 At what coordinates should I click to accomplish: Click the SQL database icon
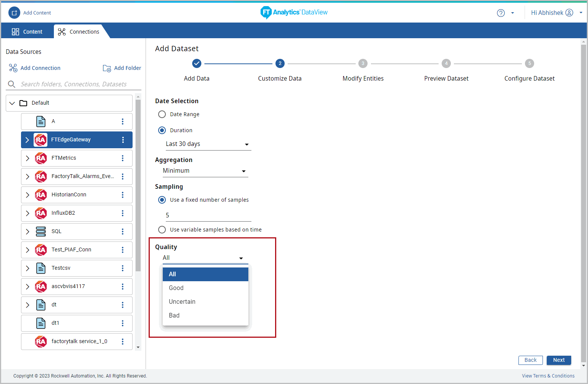pyautogui.click(x=41, y=232)
